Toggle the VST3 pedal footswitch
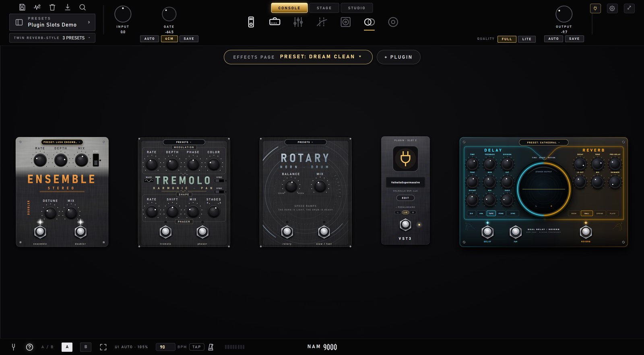 click(x=405, y=224)
